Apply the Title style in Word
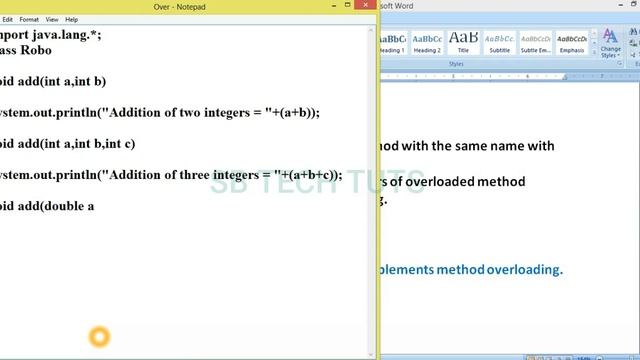The image size is (640, 360). [x=463, y=43]
